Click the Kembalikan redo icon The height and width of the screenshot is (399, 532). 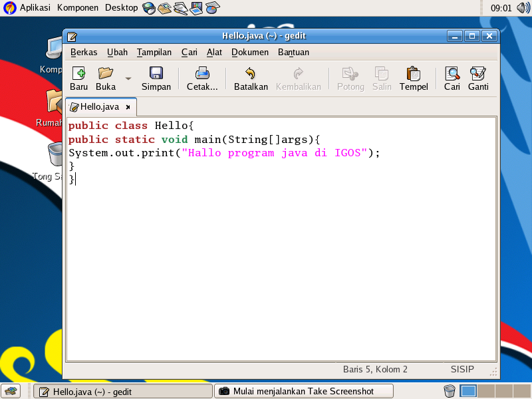click(x=298, y=73)
